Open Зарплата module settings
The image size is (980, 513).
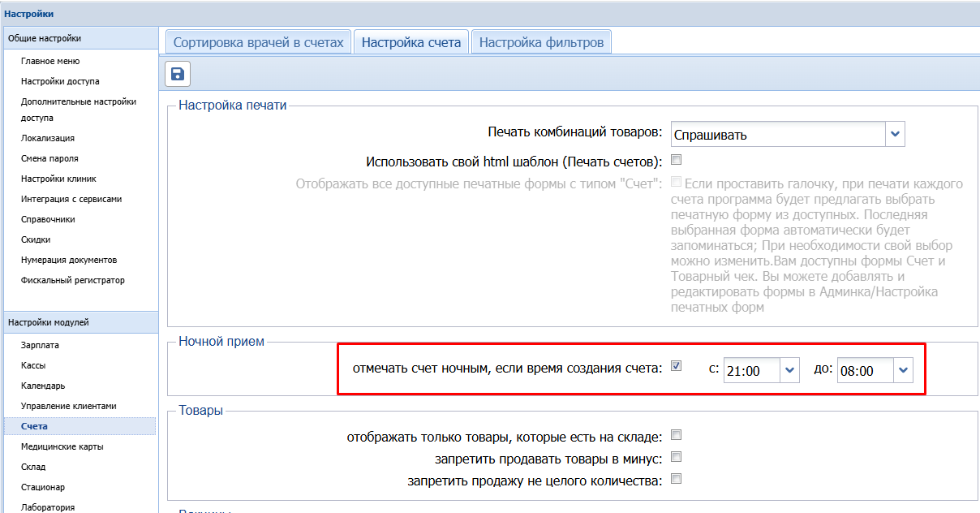40,345
